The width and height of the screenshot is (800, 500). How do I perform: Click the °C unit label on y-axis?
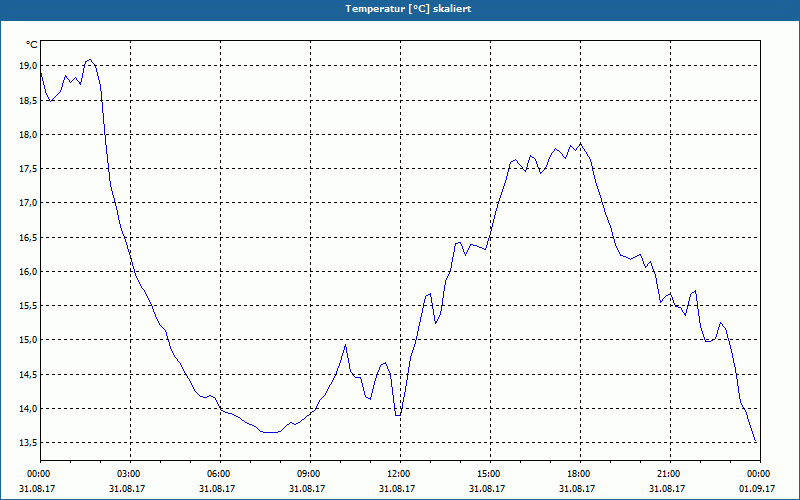coord(32,45)
